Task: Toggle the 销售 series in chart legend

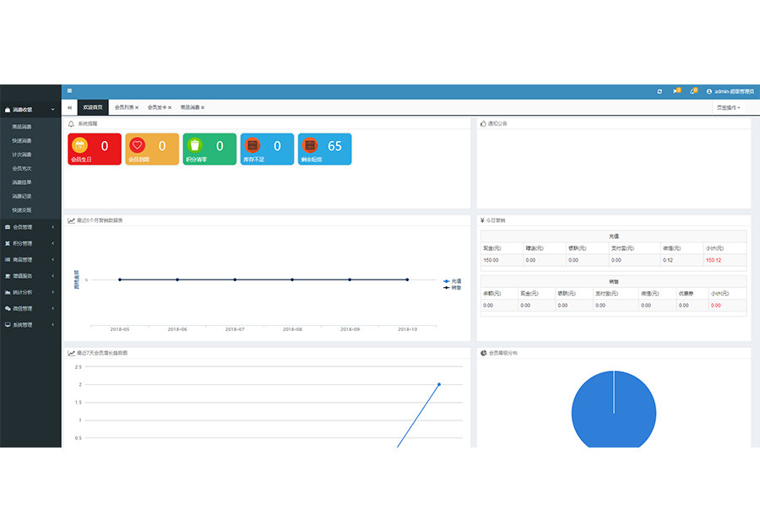Action: [452, 287]
